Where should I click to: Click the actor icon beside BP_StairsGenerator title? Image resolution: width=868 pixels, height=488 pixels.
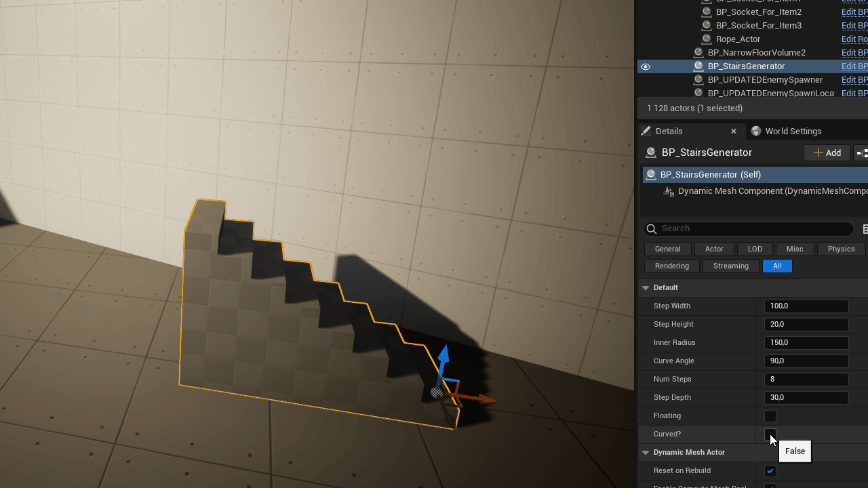pyautogui.click(x=651, y=152)
